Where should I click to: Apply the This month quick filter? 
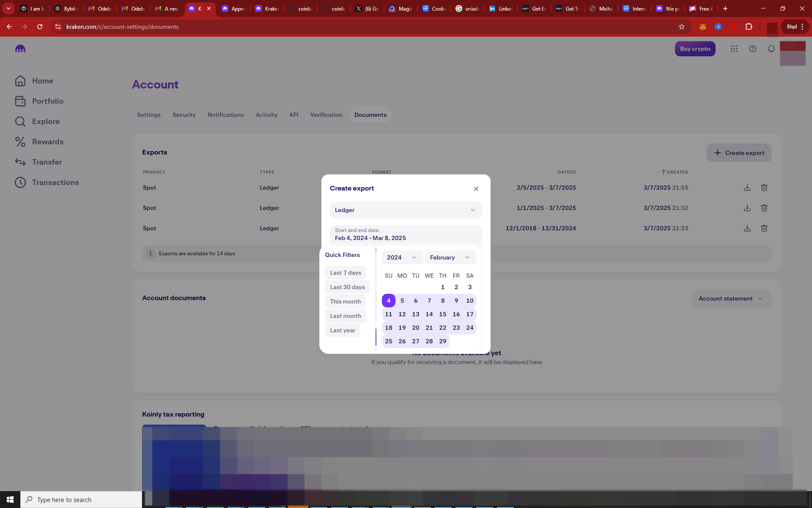pos(345,301)
